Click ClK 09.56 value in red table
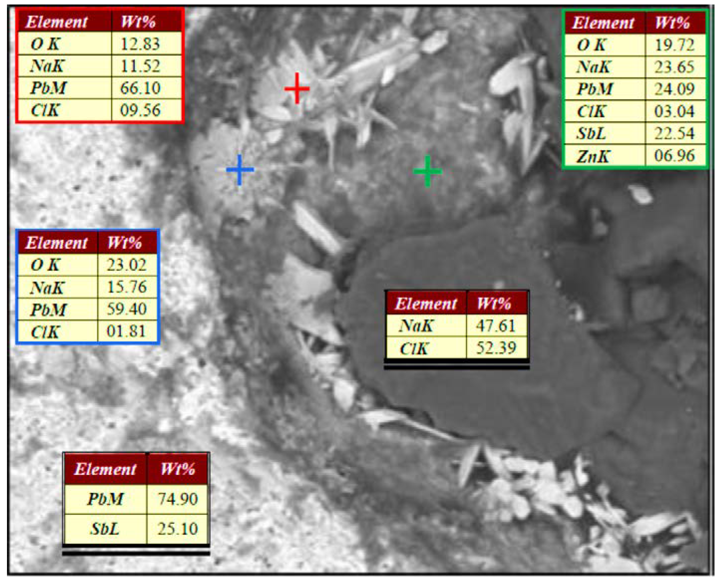723x588 pixels. point(140,110)
